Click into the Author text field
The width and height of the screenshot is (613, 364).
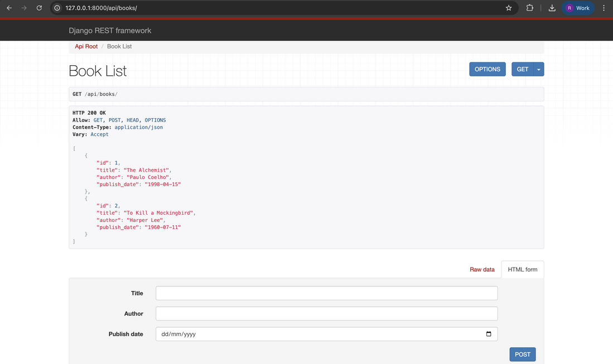pos(326,314)
